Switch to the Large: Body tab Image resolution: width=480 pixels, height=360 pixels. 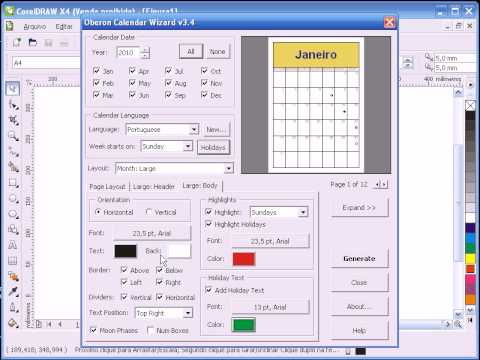point(200,185)
